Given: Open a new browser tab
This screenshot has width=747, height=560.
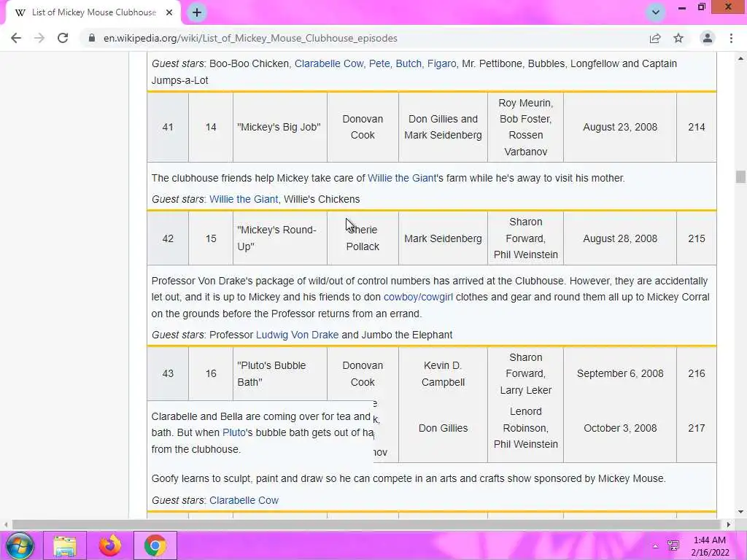Looking at the screenshot, I should click(x=197, y=12).
